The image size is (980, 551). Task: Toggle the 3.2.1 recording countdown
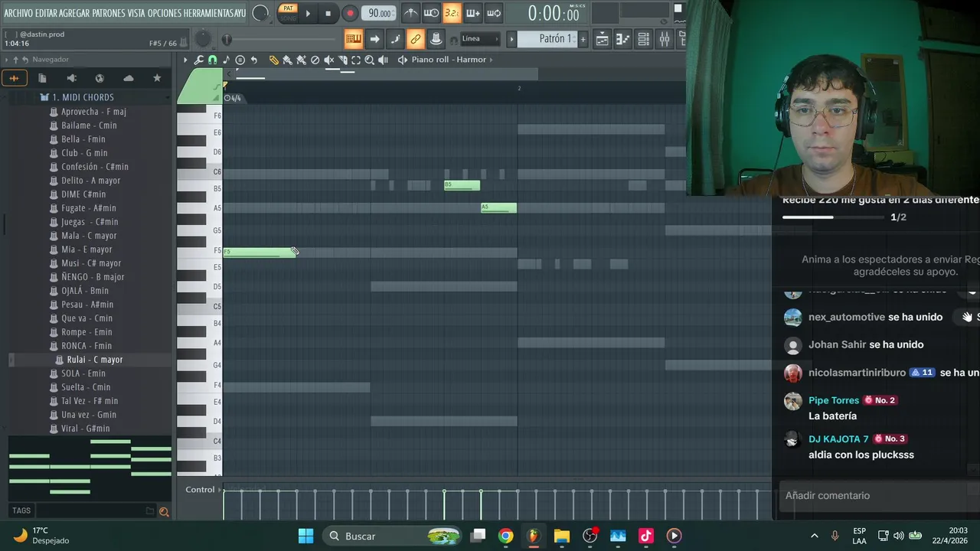452,13
